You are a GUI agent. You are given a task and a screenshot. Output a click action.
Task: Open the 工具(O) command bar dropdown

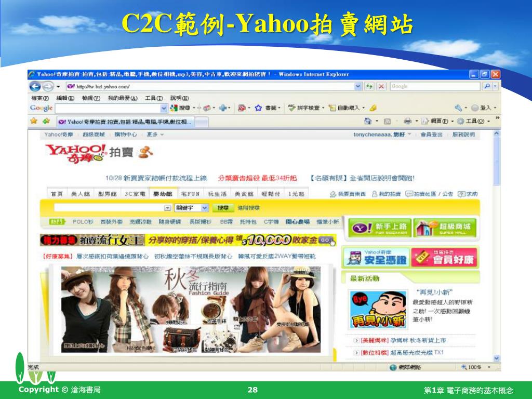pyautogui.click(x=473, y=121)
